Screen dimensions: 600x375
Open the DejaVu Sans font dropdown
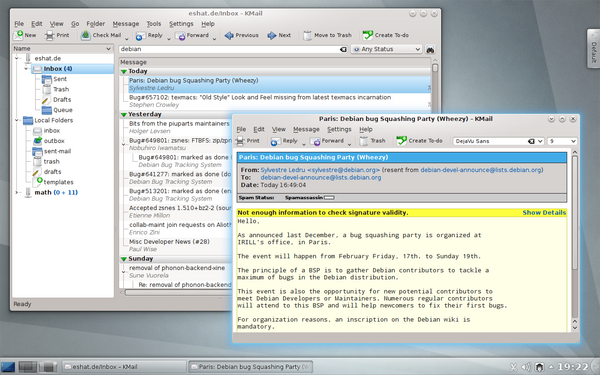[x=540, y=141]
